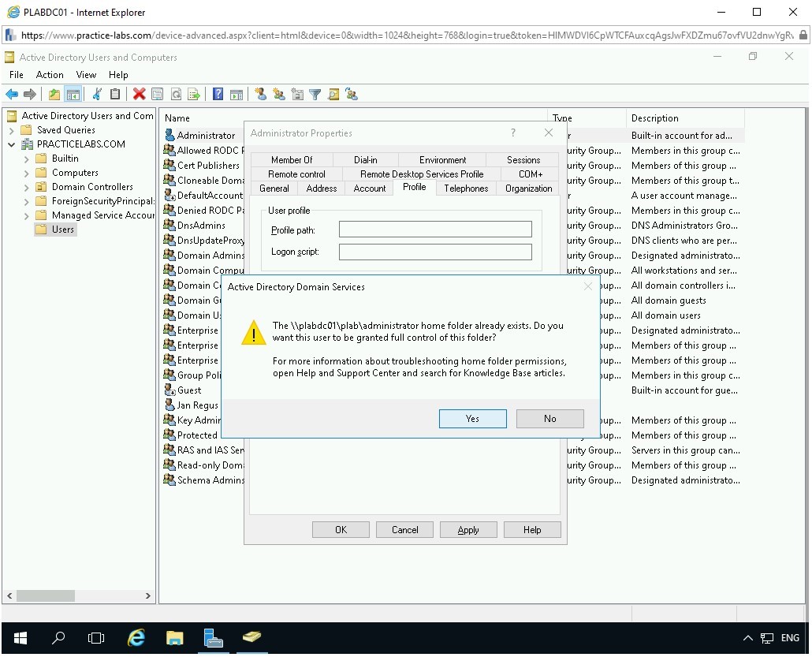
Task: Expand the Computers container
Action: [x=27, y=173]
